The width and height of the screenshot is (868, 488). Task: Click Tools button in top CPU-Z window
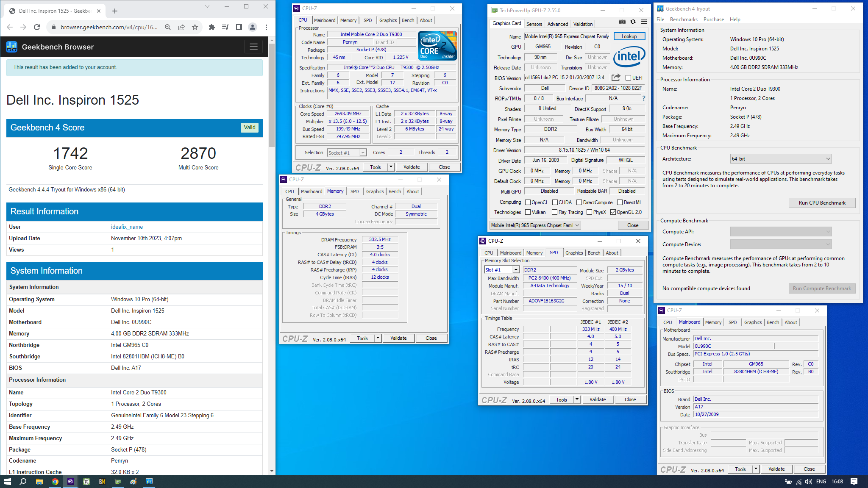[376, 167]
